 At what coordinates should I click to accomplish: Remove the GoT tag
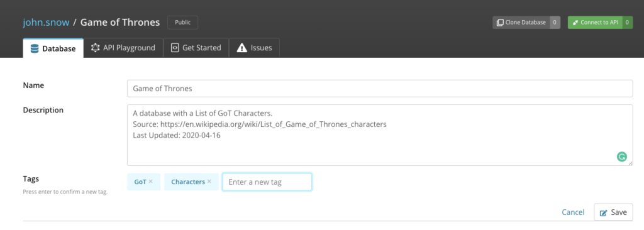(x=151, y=182)
